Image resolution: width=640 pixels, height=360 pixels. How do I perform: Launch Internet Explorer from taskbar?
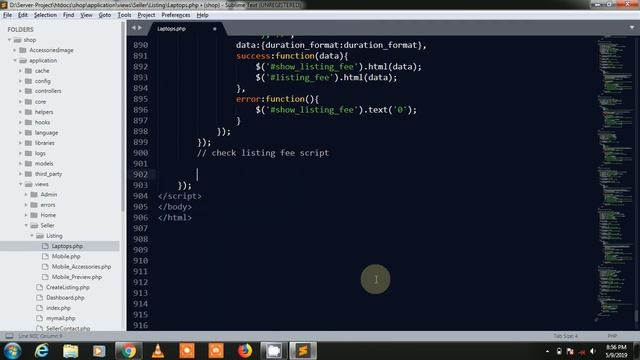point(42,351)
